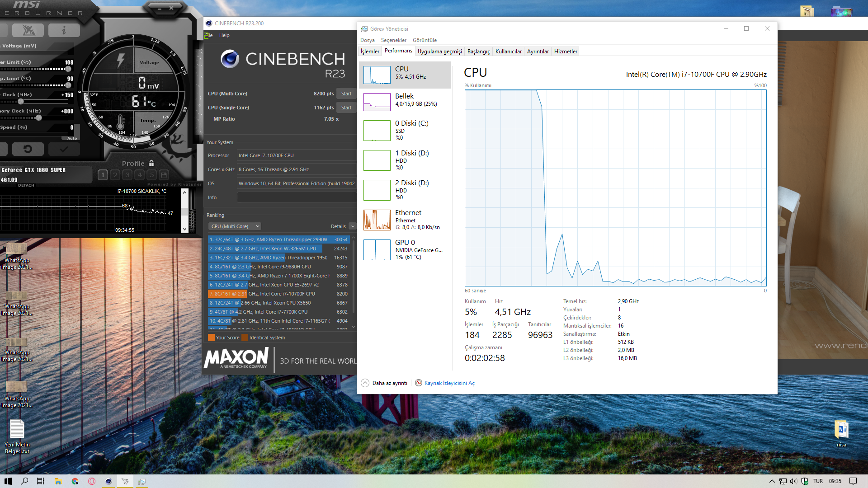Screen dimensions: 868x488
Task: Open the Windows Start menu
Action: (8, 481)
